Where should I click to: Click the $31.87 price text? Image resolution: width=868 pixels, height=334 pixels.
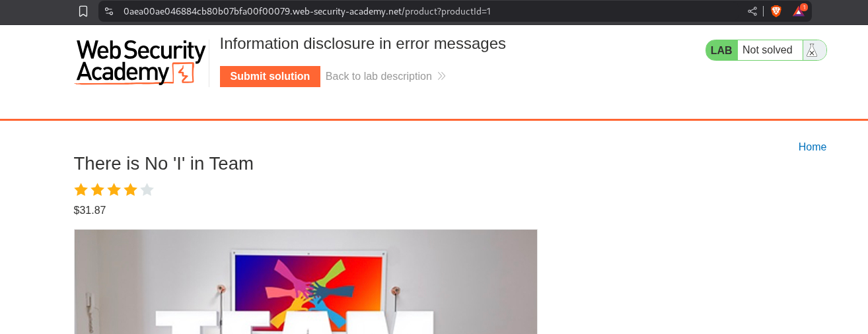pos(90,211)
